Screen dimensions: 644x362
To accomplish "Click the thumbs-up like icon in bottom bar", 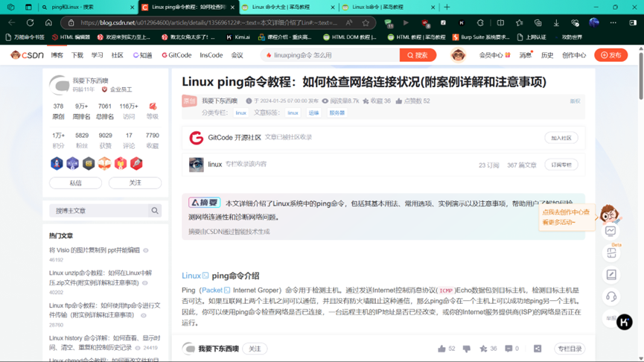I will (x=442, y=349).
